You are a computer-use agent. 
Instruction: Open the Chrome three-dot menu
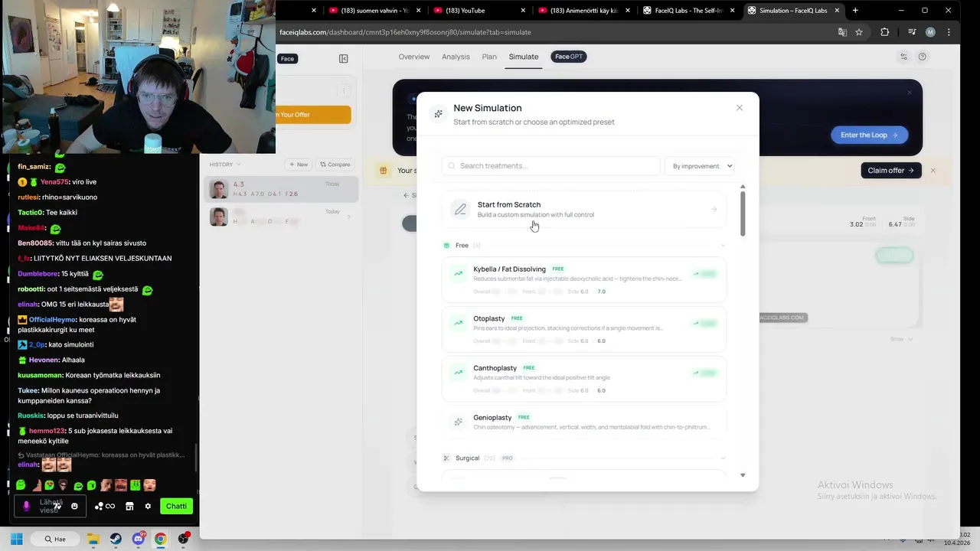click(x=949, y=32)
